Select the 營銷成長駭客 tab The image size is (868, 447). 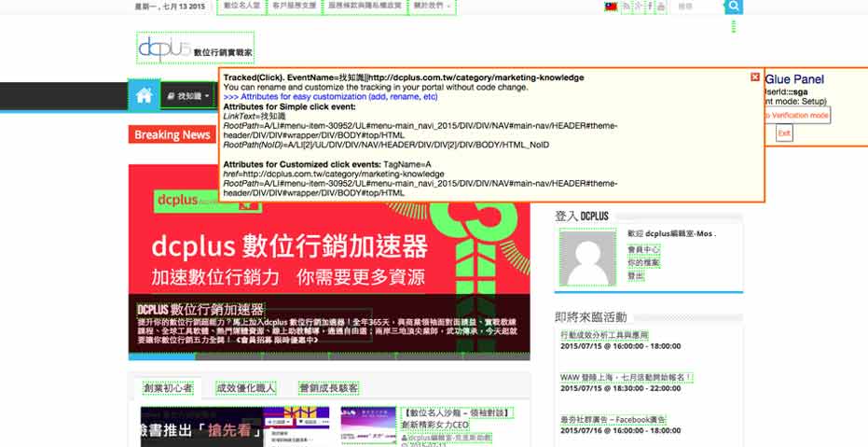pos(328,388)
